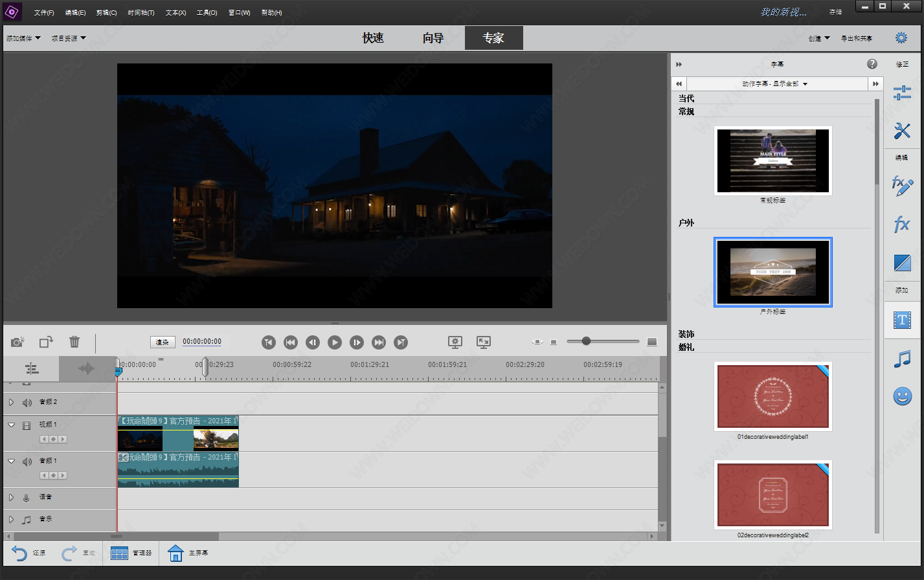924x580 pixels.
Task: Collapse the 音频 1 track
Action: [x=11, y=462]
